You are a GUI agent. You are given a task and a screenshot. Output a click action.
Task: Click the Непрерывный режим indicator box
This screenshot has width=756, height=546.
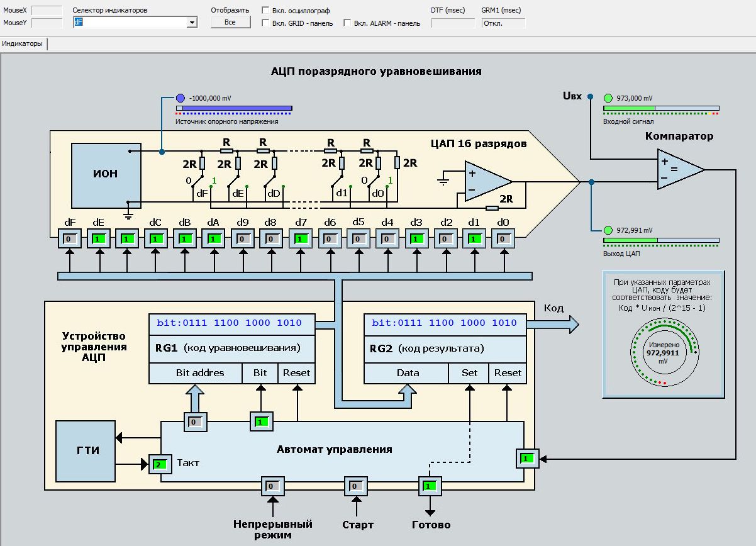272,486
